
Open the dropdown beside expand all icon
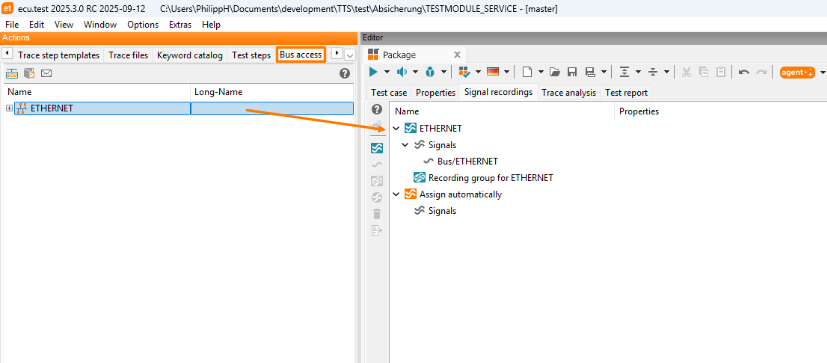click(638, 72)
